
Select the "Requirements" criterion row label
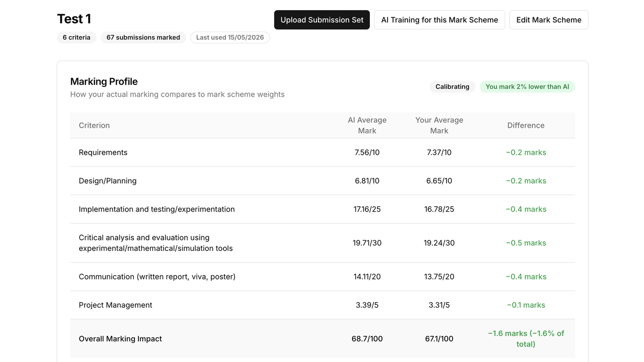click(x=103, y=153)
